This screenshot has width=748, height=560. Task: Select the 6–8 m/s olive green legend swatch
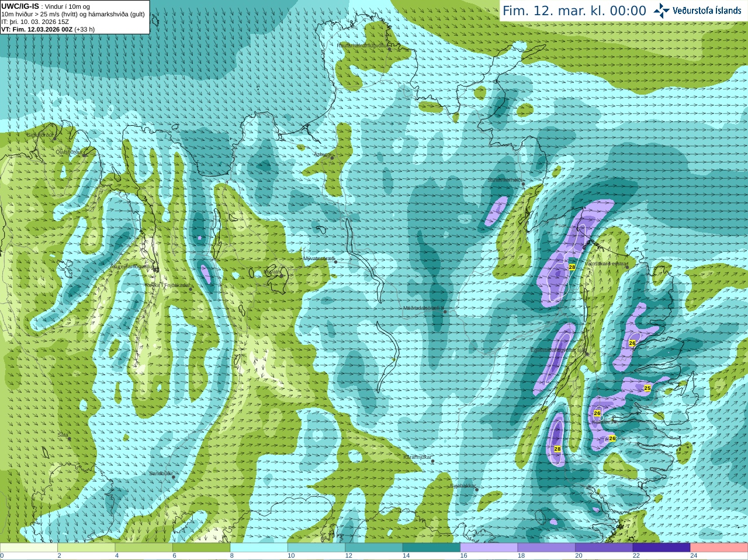tap(202, 547)
